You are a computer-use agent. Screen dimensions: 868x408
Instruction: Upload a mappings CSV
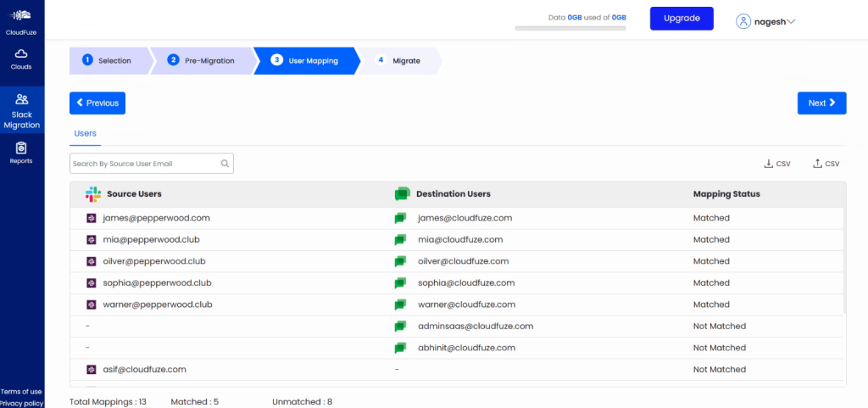click(x=826, y=164)
